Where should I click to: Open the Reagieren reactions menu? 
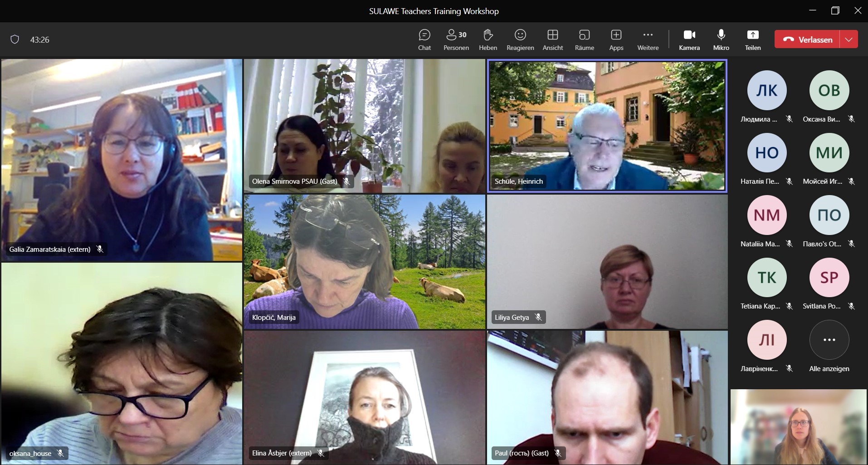click(520, 40)
